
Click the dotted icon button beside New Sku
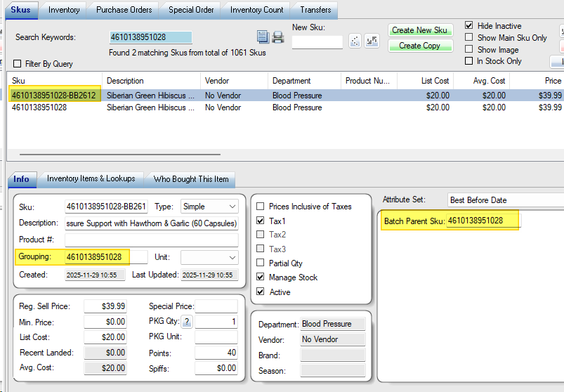pyautogui.click(x=355, y=41)
